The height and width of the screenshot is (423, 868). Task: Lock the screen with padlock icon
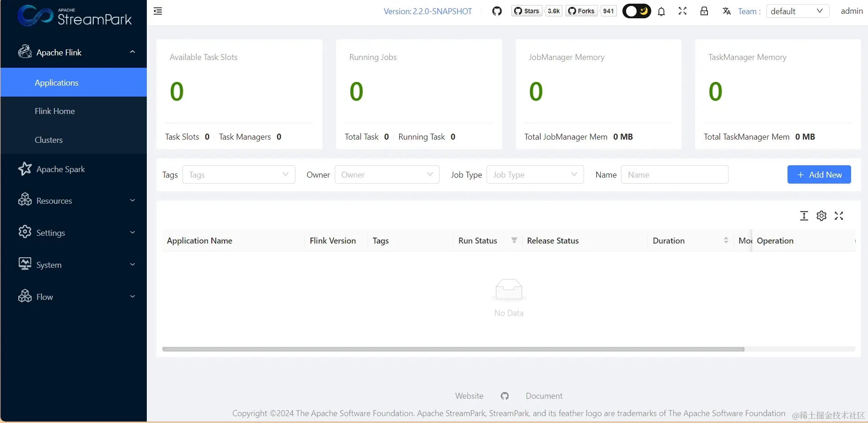pyautogui.click(x=704, y=11)
